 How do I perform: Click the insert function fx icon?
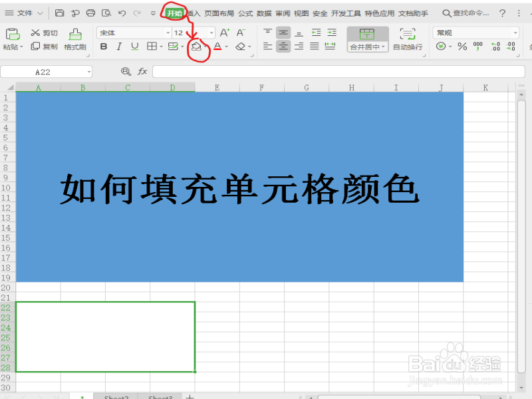pos(141,71)
